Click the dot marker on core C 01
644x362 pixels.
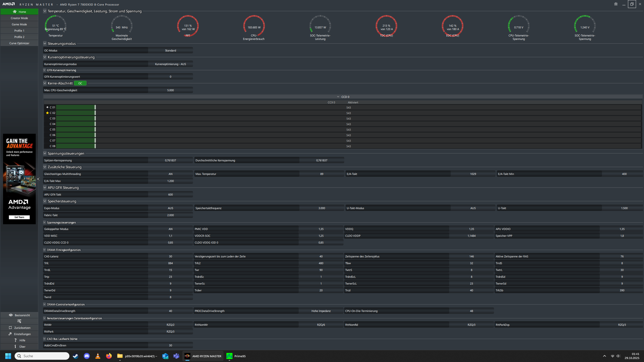coord(47,107)
